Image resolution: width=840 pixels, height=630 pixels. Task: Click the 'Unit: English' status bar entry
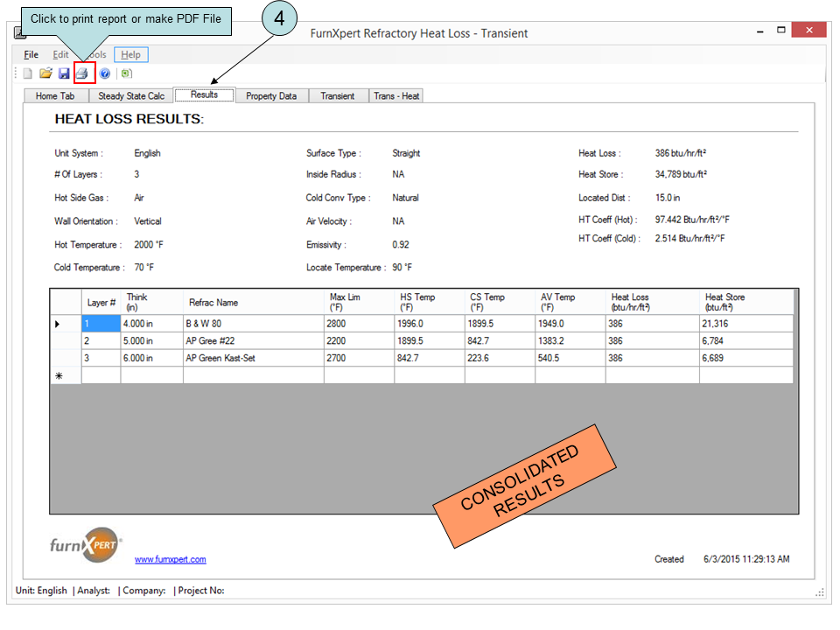[41, 591]
